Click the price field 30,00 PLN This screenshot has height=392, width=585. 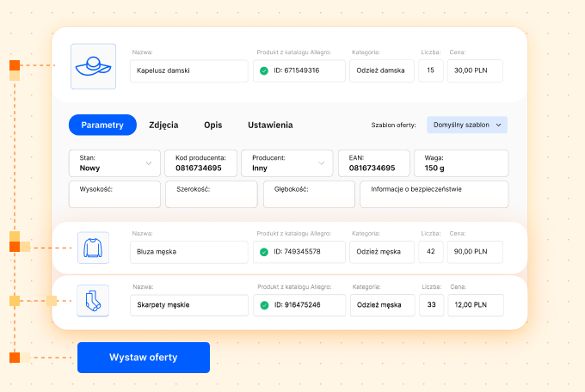[475, 70]
